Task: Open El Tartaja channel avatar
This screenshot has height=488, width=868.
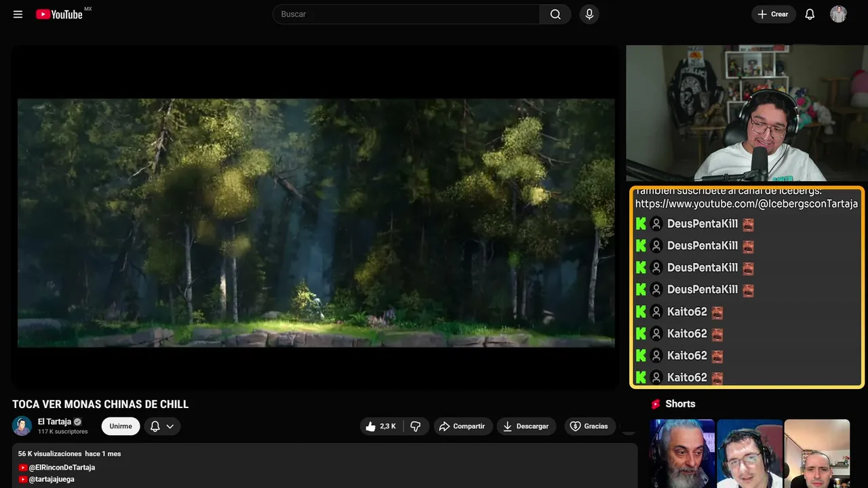Action: 22,426
